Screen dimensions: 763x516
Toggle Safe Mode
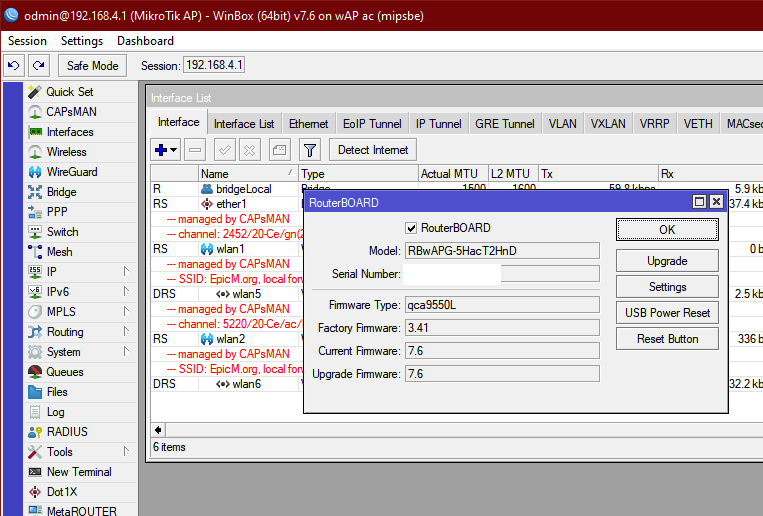93,65
